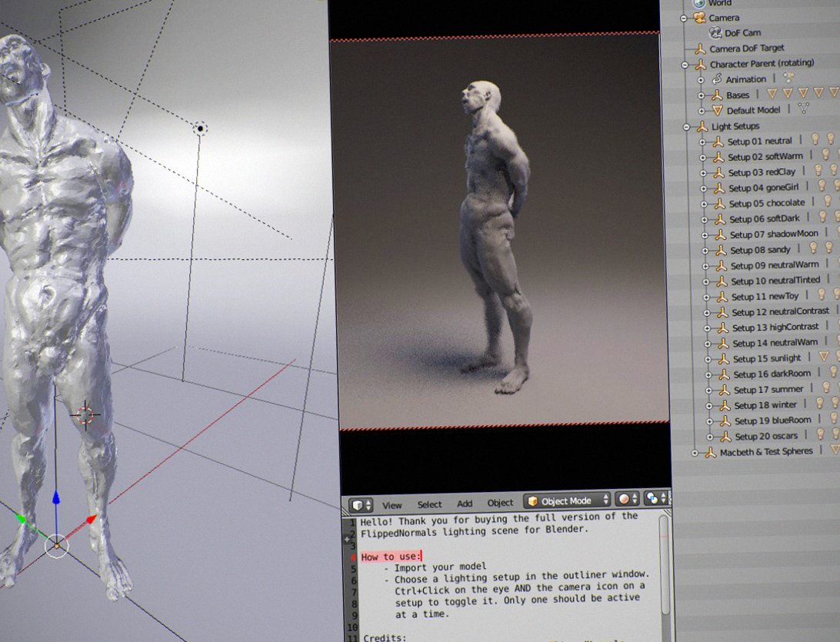The width and height of the screenshot is (840, 642).
Task: Click the lamp icon on Setup 02 softWarm row
Action: pos(825,155)
